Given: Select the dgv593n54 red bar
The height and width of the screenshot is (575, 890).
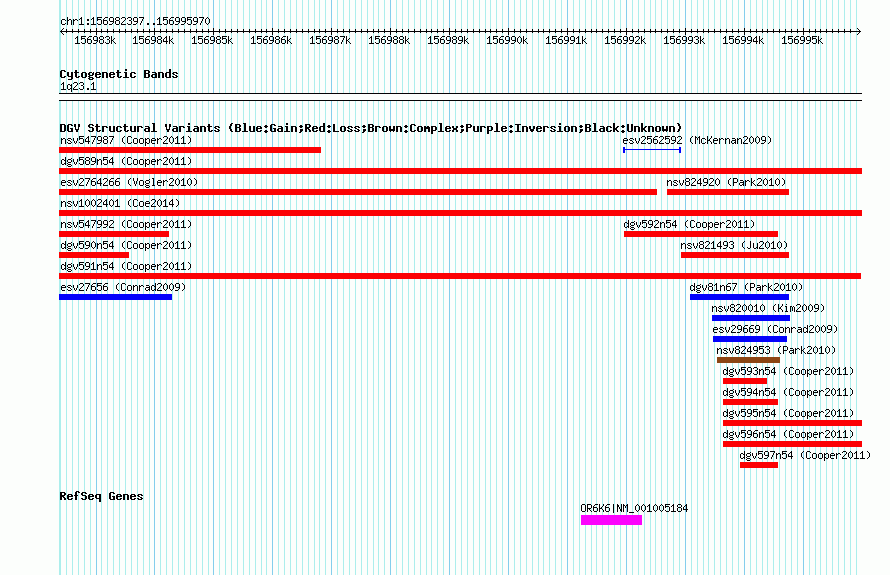Looking at the screenshot, I should pyautogui.click(x=745, y=381).
